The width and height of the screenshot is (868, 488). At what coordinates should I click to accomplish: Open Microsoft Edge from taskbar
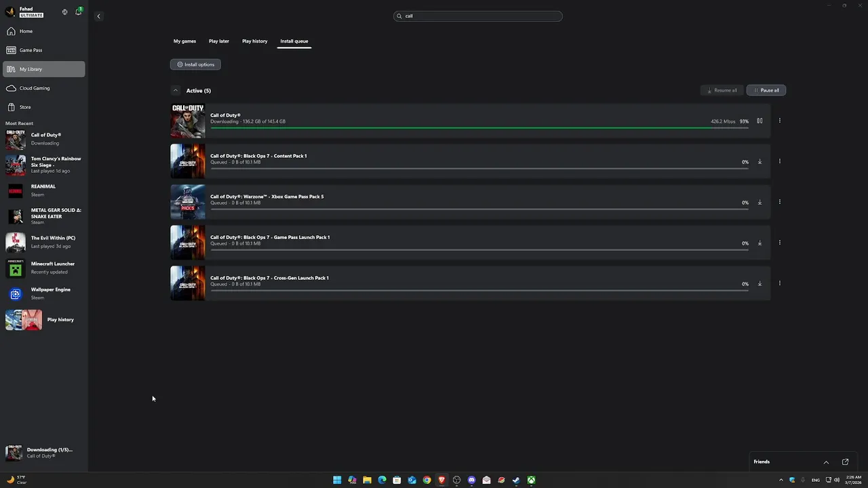coord(382,480)
